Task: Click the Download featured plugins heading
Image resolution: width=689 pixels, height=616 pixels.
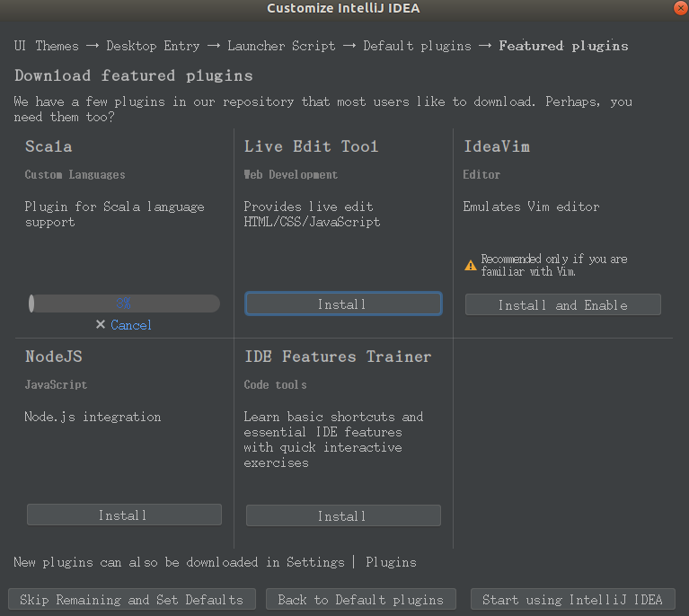Action: (x=134, y=75)
